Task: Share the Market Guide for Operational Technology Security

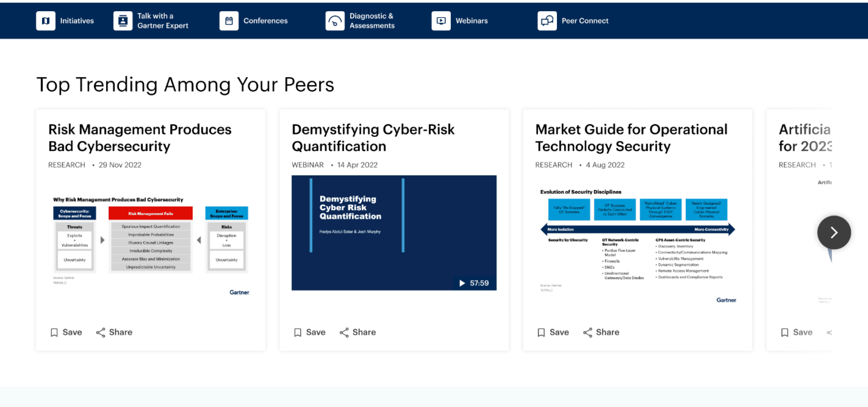Action: pyautogui.click(x=601, y=332)
